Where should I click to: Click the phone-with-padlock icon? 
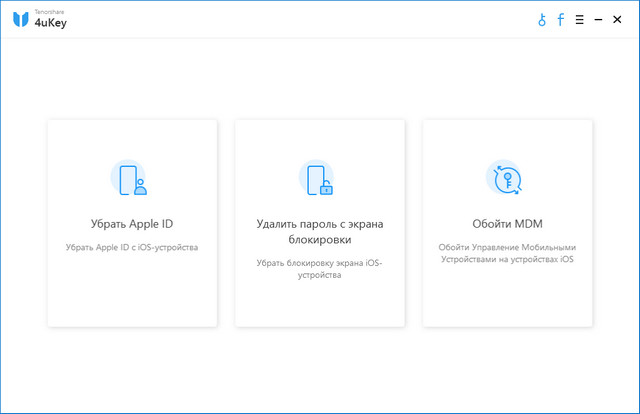pyautogui.click(x=317, y=178)
